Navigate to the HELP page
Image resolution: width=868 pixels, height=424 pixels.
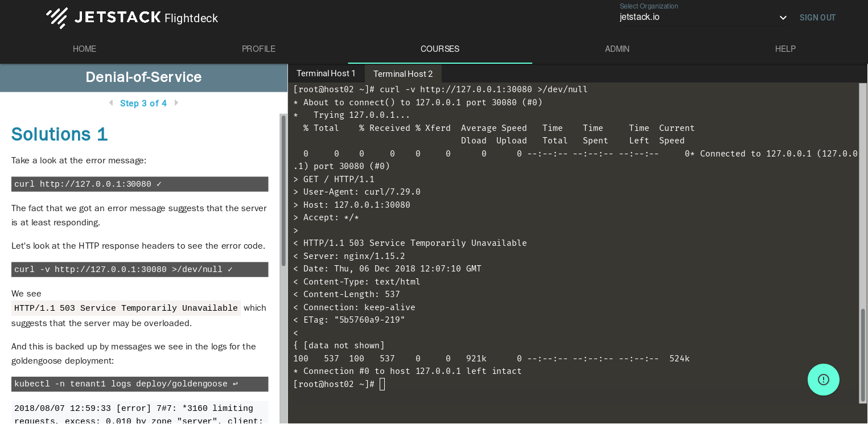[785, 49]
